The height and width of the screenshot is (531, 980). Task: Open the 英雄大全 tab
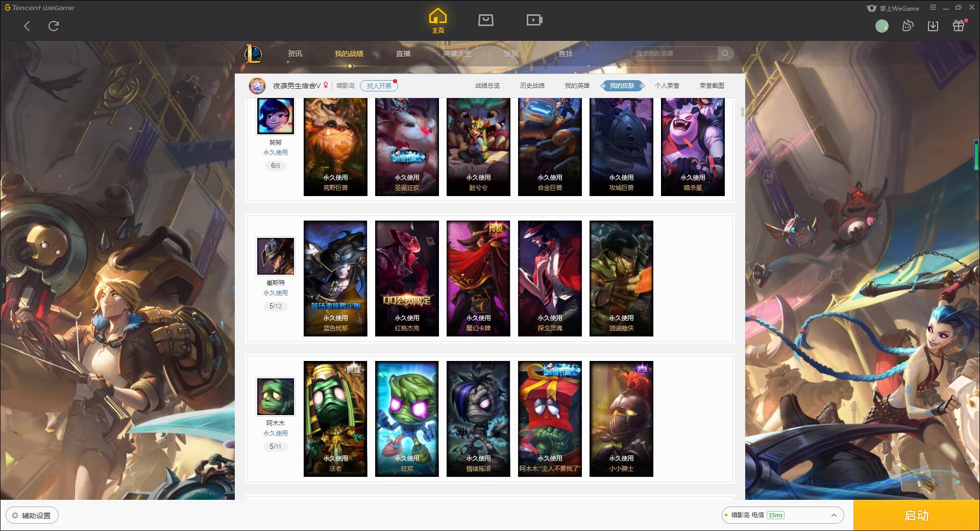(457, 54)
